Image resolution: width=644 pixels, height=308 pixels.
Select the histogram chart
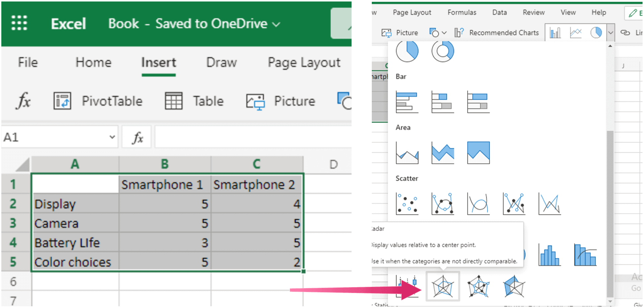549,255
